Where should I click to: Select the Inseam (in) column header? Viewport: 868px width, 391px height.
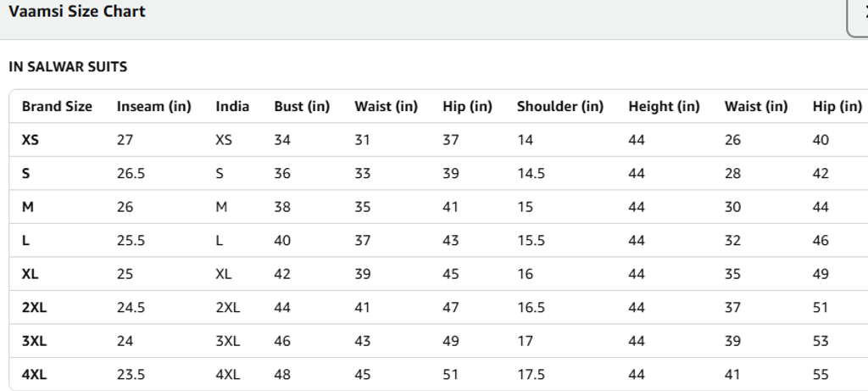pyautogui.click(x=153, y=106)
